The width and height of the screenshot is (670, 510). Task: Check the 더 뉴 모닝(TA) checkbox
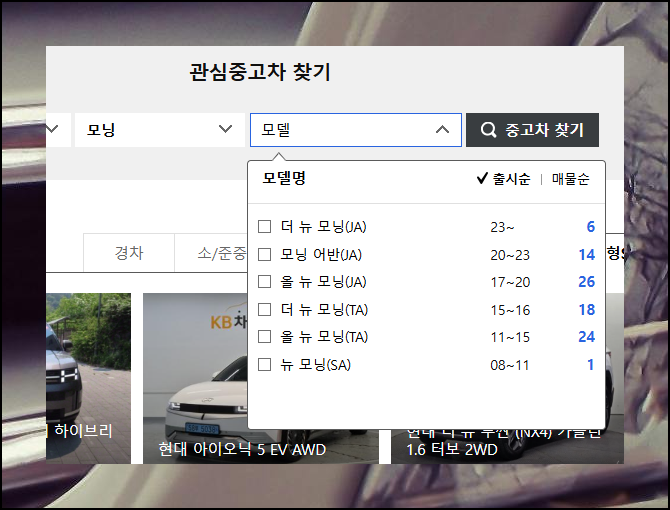[x=264, y=309]
